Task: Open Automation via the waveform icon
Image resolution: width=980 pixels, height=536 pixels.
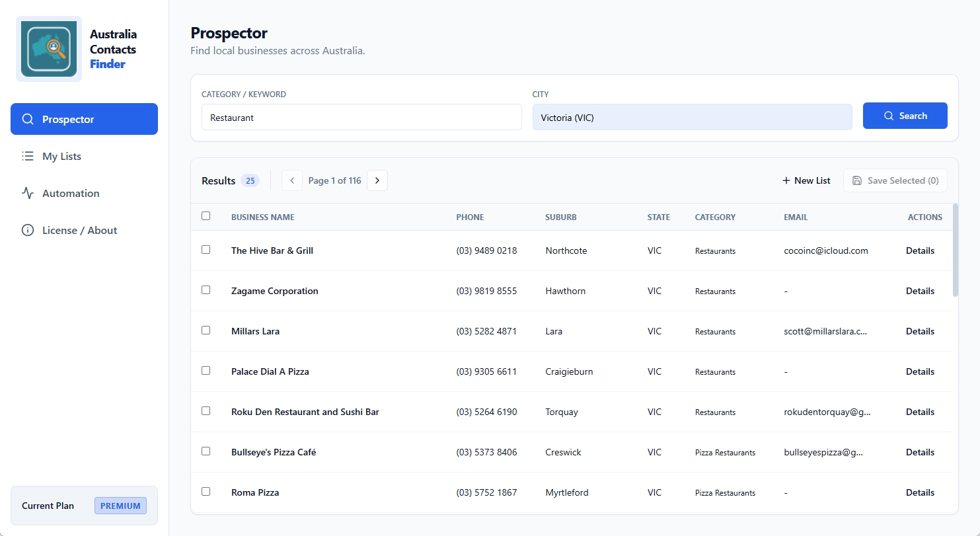Action: click(28, 193)
